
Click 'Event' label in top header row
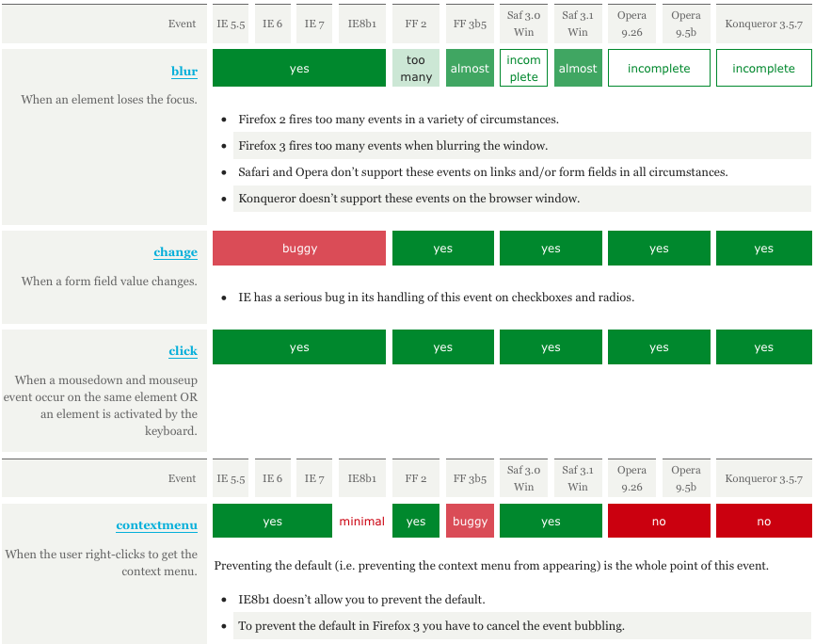[182, 24]
